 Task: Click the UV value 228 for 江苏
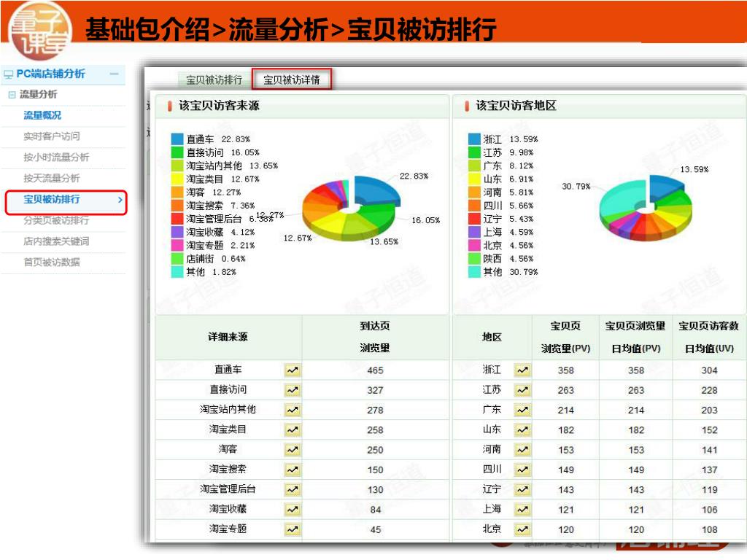coord(709,391)
